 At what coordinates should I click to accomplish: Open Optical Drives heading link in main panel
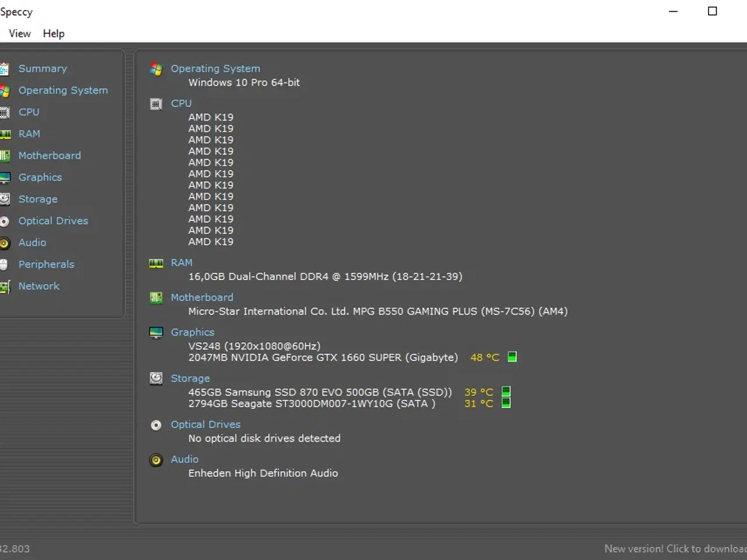click(x=205, y=425)
